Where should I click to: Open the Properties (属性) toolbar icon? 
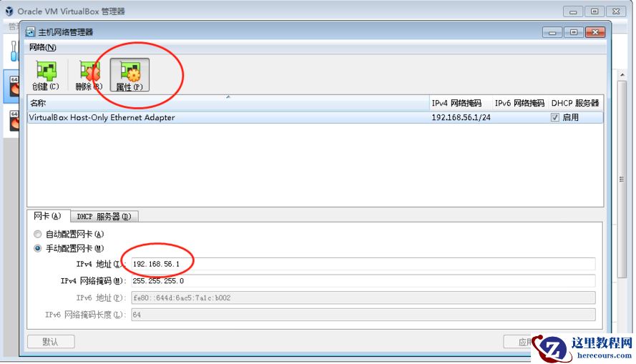pos(129,75)
